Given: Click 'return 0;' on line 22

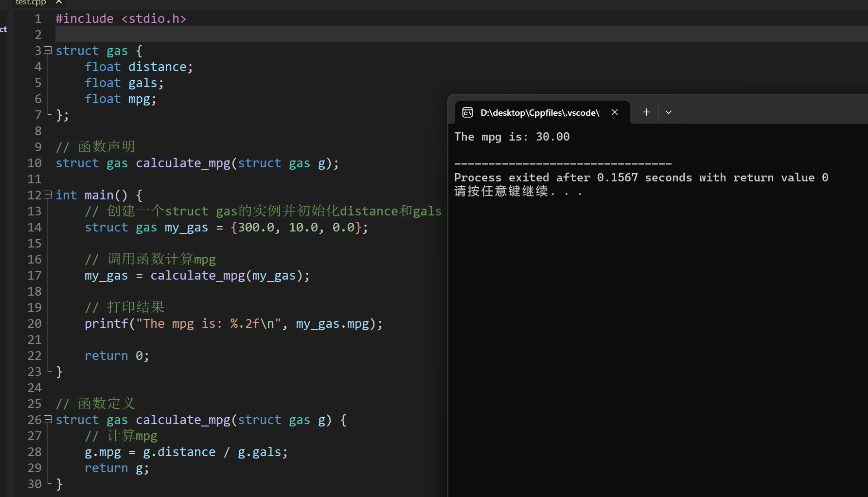Looking at the screenshot, I should (117, 356).
